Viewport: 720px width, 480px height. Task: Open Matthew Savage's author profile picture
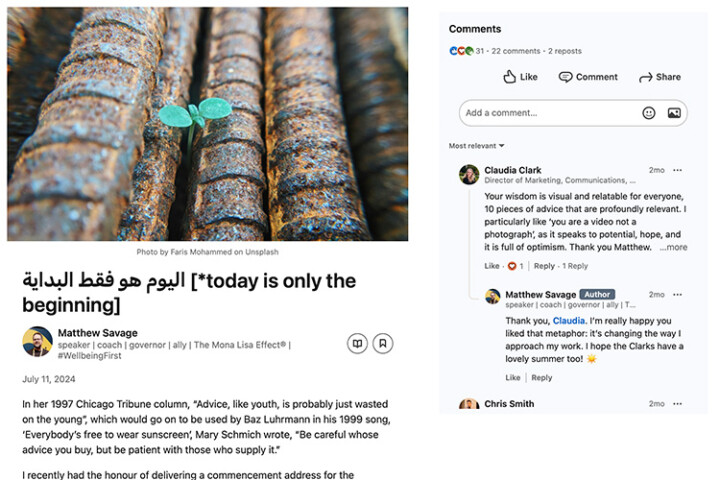(37, 341)
